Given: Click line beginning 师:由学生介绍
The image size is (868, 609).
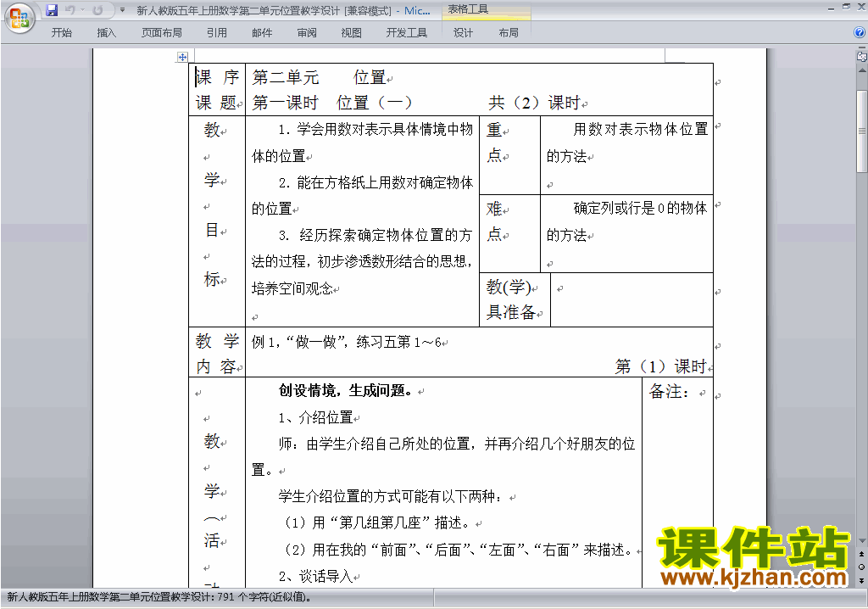Looking at the screenshot, I should pyautogui.click(x=457, y=444).
